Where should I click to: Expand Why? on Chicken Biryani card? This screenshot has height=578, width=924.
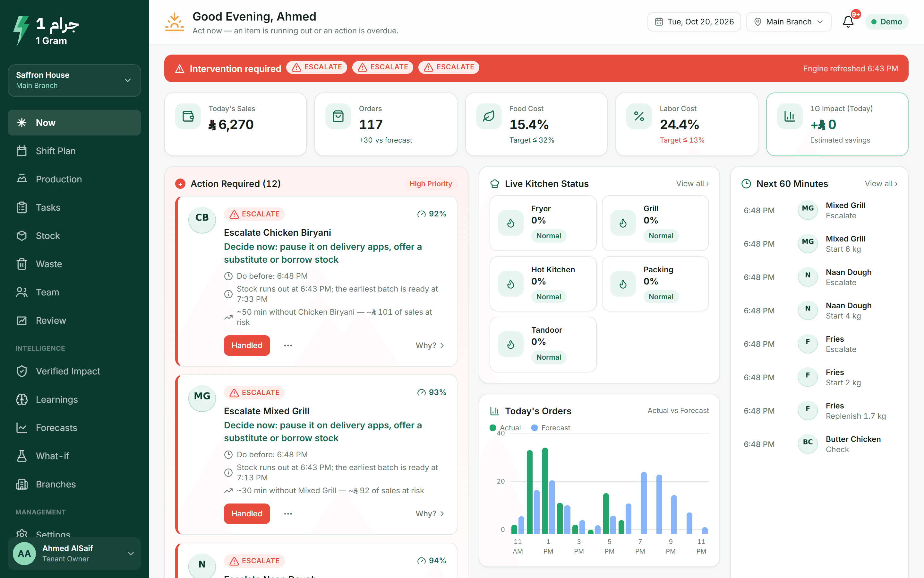(430, 346)
